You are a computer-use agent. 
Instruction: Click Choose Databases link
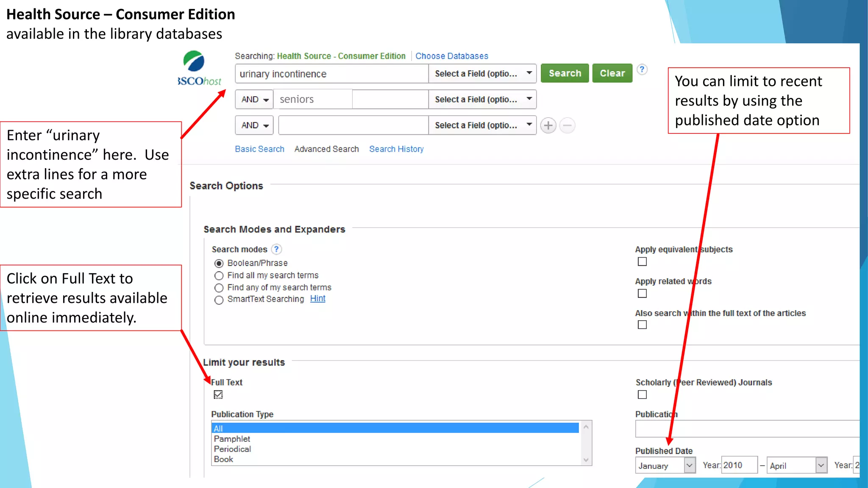pyautogui.click(x=451, y=56)
